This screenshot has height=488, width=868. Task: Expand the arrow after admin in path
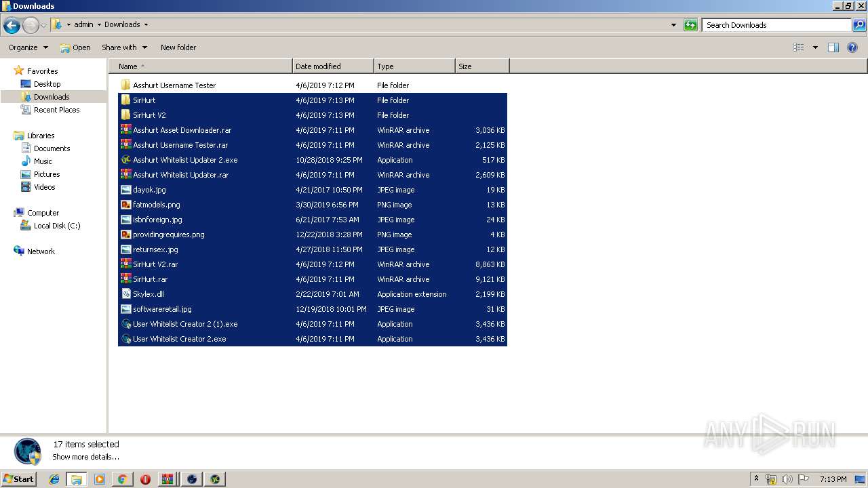click(99, 25)
